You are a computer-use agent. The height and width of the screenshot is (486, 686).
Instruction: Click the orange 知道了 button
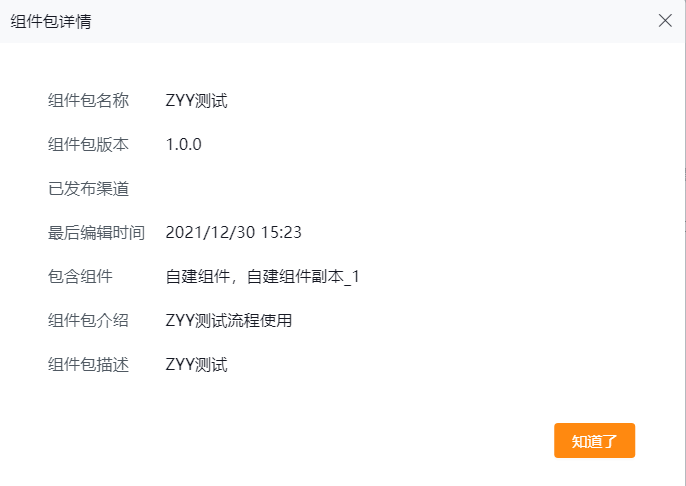coord(594,441)
